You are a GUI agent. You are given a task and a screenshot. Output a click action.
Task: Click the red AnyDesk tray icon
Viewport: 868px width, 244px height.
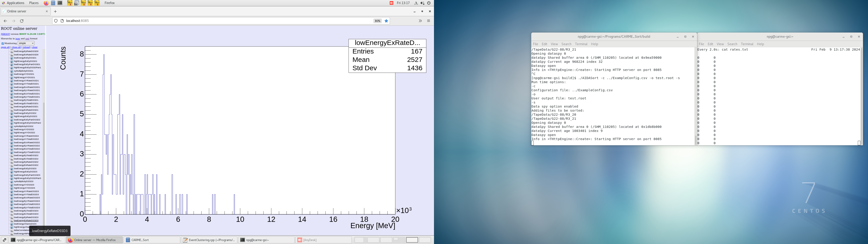(x=392, y=3)
